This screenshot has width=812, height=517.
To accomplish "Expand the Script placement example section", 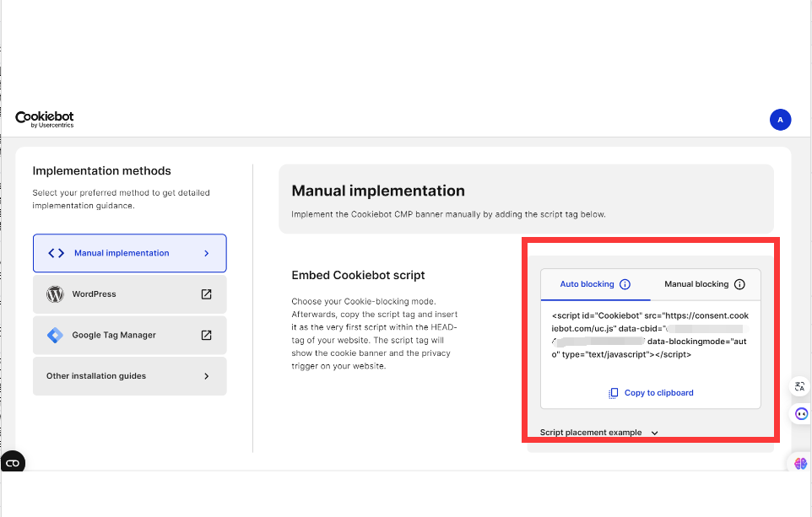I will tap(598, 433).
